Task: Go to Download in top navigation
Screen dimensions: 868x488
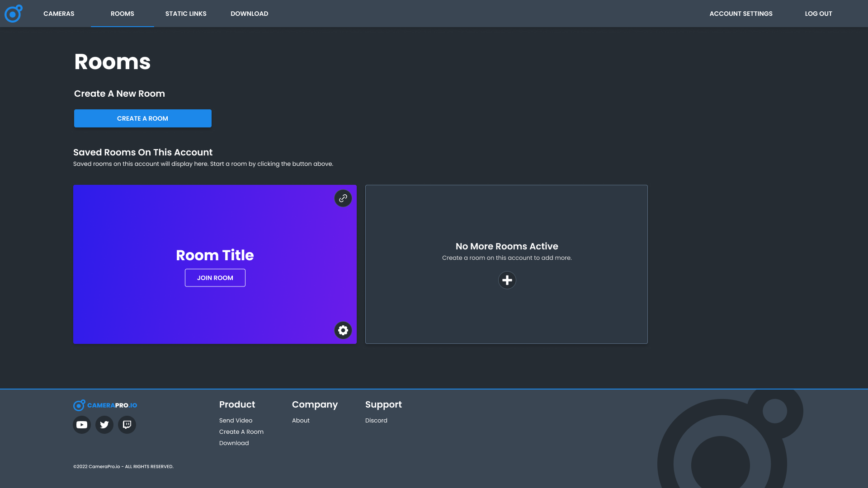Action: coord(249,14)
